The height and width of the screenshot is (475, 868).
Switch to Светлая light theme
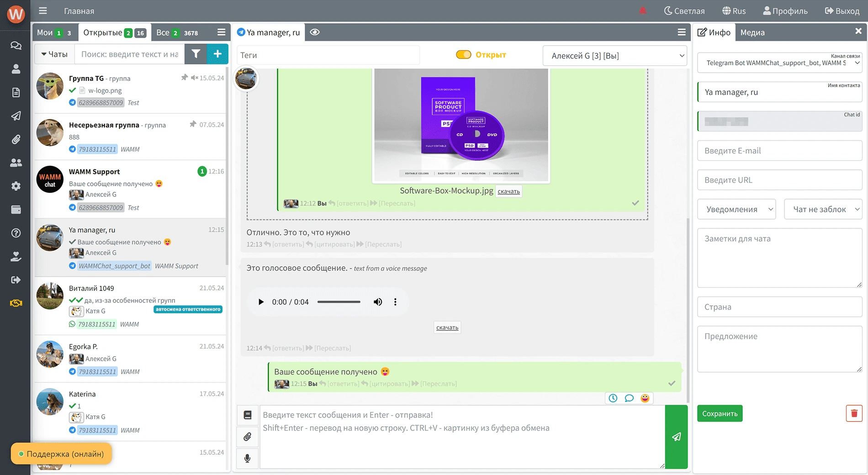pos(684,11)
